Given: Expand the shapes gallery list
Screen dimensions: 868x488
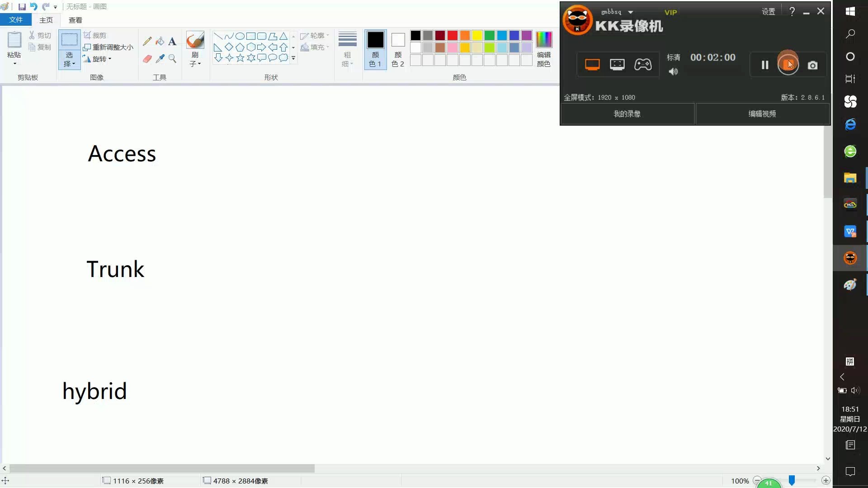Looking at the screenshot, I should point(293,58).
